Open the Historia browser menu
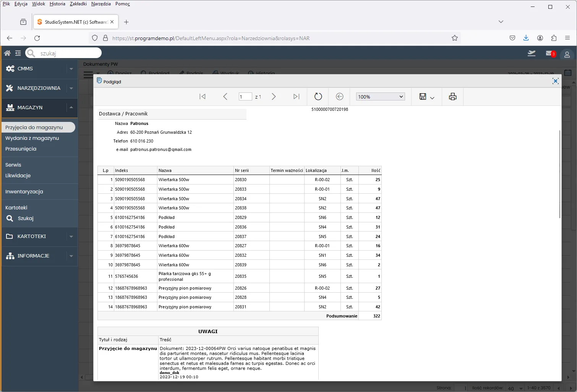 (57, 4)
